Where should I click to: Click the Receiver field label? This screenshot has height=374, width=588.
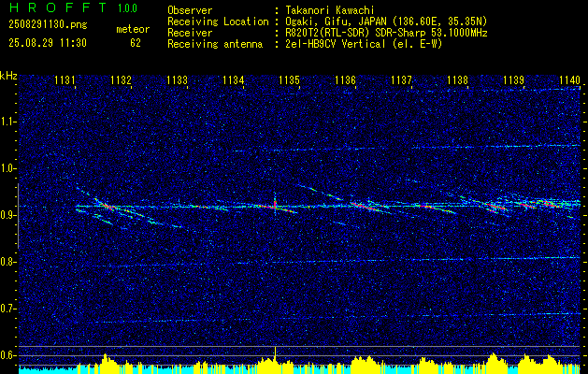[x=190, y=33]
